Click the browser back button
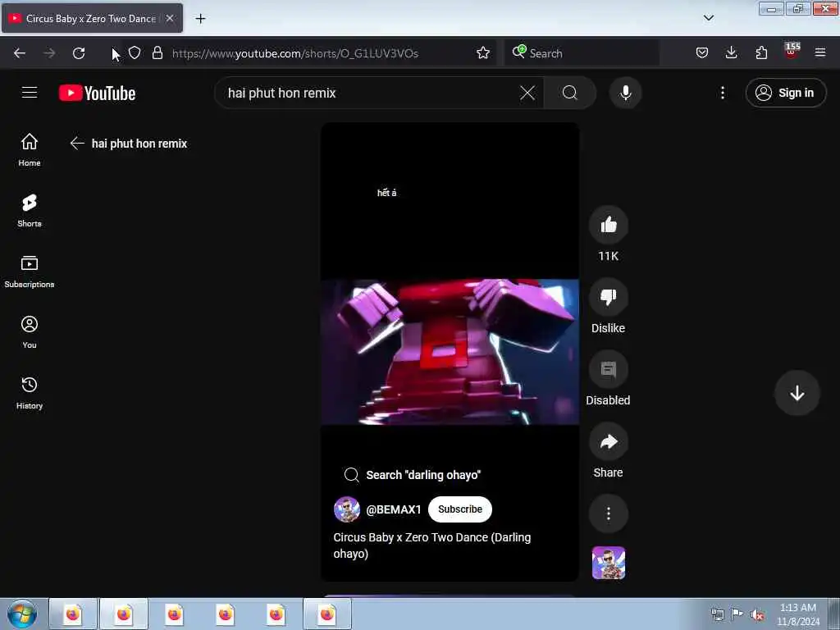This screenshot has height=630, width=840. pyautogui.click(x=20, y=53)
